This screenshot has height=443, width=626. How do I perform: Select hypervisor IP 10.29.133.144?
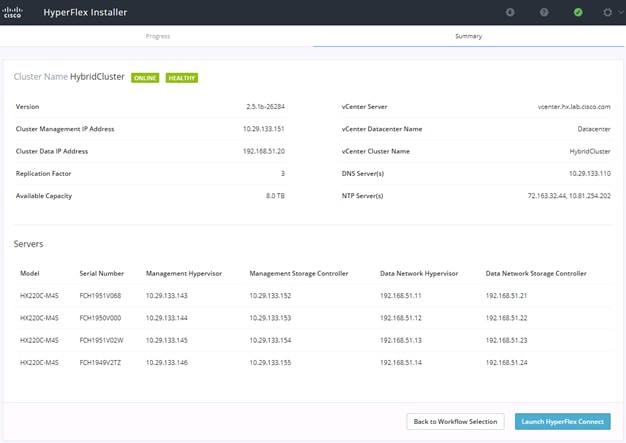click(x=166, y=318)
